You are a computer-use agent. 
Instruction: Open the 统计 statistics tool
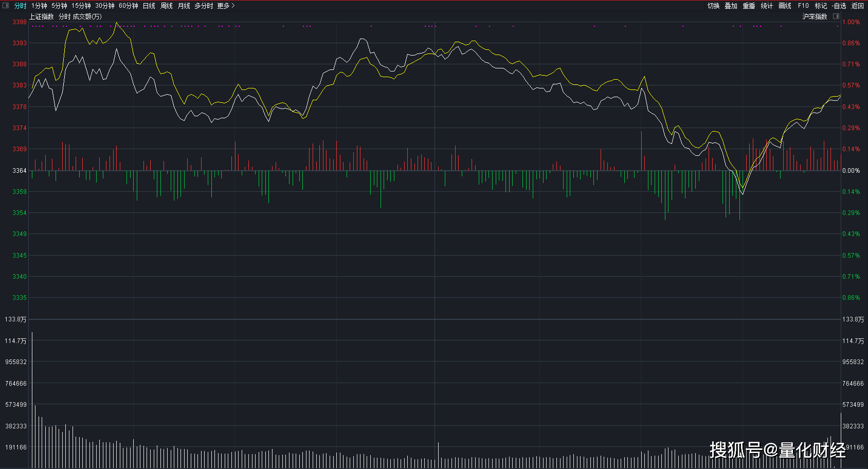click(767, 6)
